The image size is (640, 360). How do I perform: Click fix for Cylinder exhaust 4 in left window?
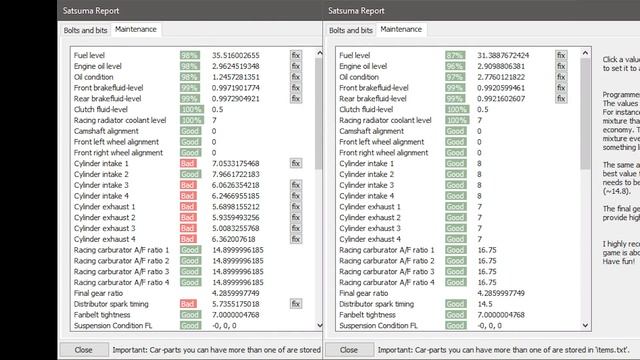tap(296, 239)
